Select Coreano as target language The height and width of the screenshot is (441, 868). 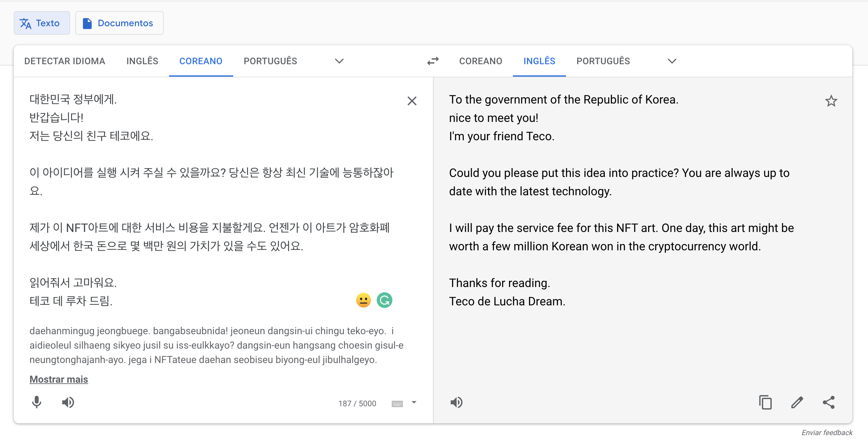pyautogui.click(x=481, y=61)
